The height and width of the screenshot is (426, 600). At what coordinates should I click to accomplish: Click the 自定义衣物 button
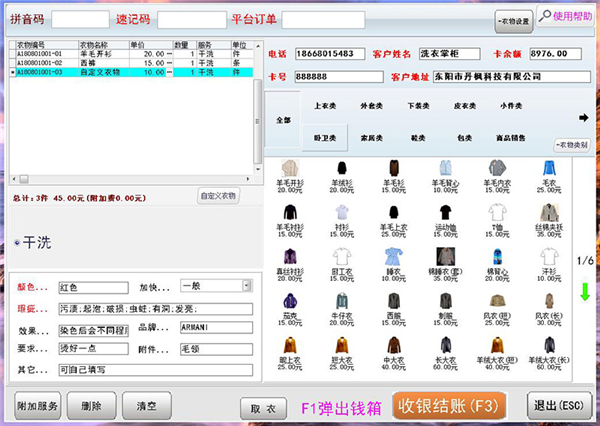click(x=218, y=196)
